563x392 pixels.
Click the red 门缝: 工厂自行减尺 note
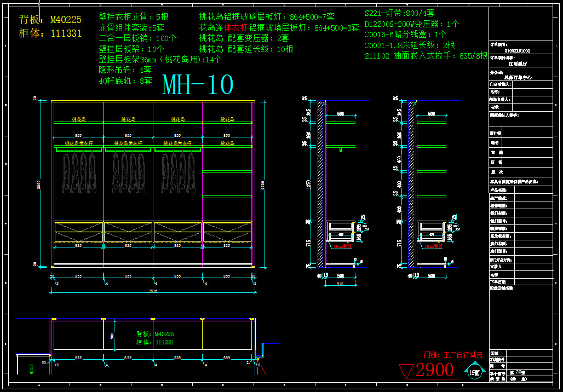(452, 355)
